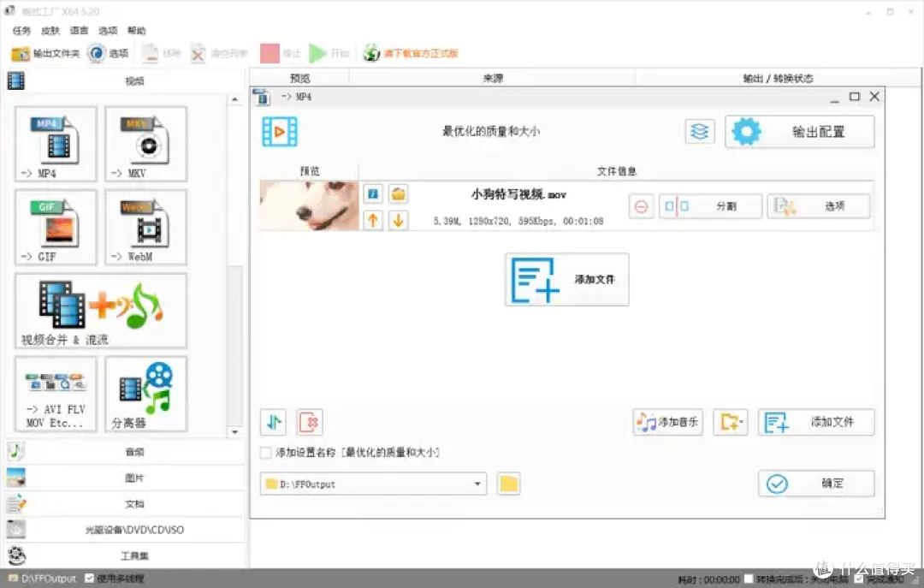
Task: Click the 输出 / 转换状态 column header
Action: pos(778,78)
